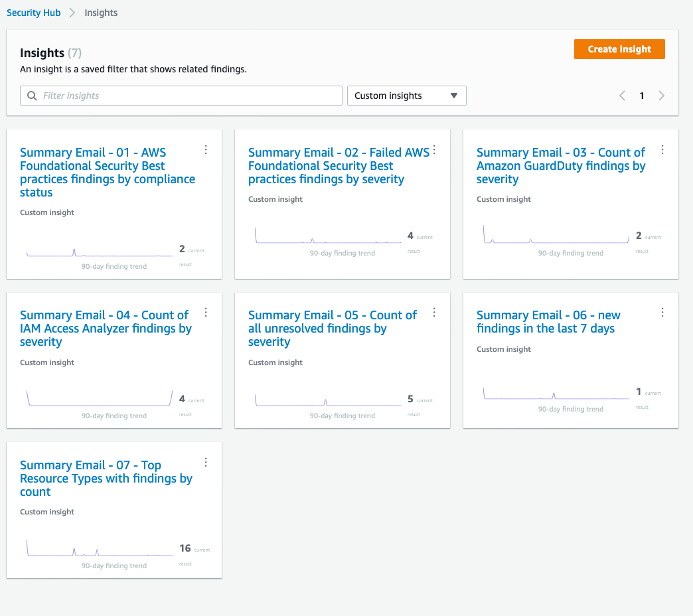
Task: Select page number 1 in pagination
Action: pyautogui.click(x=642, y=96)
